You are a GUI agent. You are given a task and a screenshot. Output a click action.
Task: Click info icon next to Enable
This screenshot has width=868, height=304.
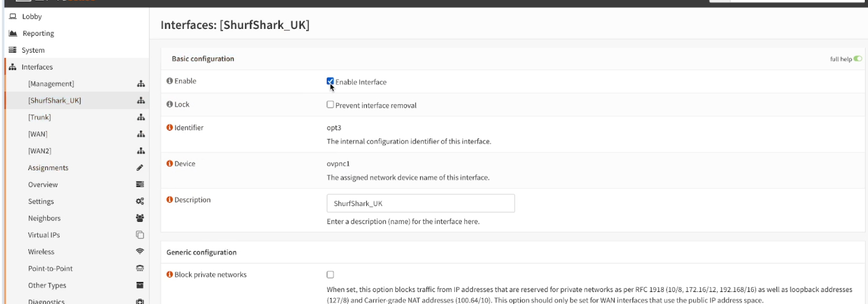(x=170, y=81)
